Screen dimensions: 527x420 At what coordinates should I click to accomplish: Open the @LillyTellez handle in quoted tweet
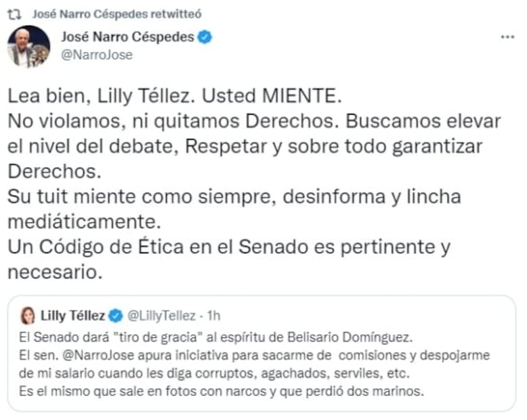coord(161,316)
